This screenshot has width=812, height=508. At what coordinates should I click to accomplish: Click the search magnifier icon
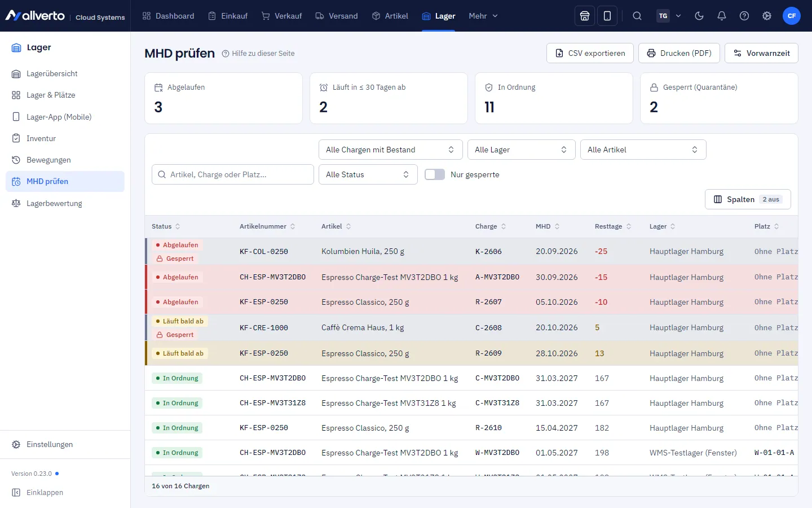click(637, 16)
